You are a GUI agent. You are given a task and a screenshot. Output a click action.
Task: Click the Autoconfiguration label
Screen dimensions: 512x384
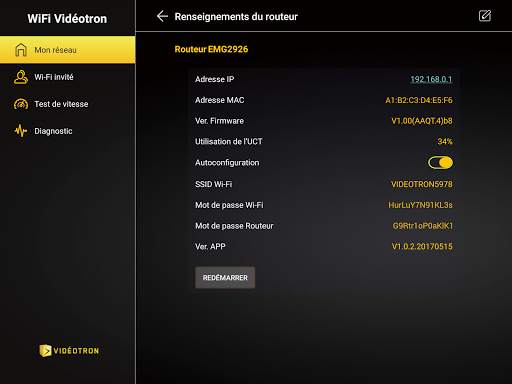[227, 163]
